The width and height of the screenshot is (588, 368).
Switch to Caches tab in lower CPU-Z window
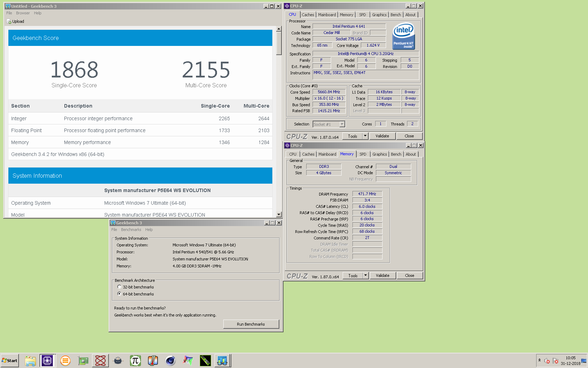point(308,154)
